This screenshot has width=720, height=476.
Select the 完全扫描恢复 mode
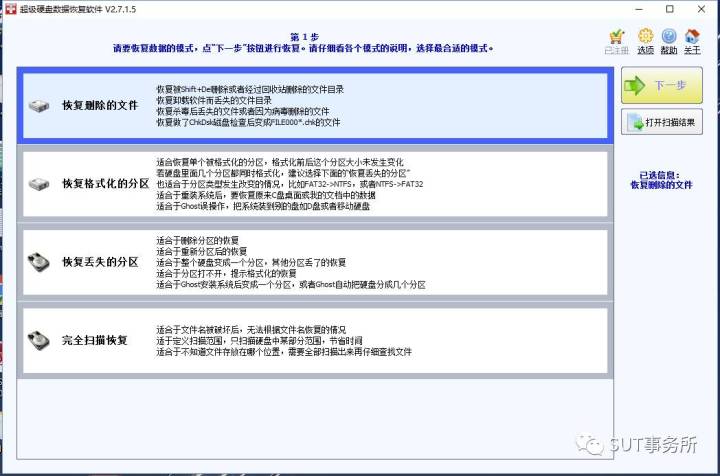[315, 340]
